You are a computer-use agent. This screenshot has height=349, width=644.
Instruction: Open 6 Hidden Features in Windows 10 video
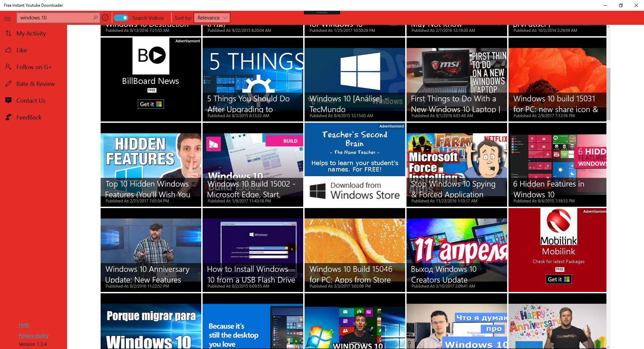557,165
